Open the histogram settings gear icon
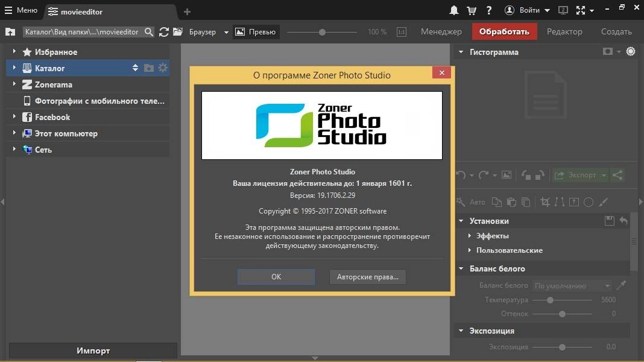 (631, 51)
